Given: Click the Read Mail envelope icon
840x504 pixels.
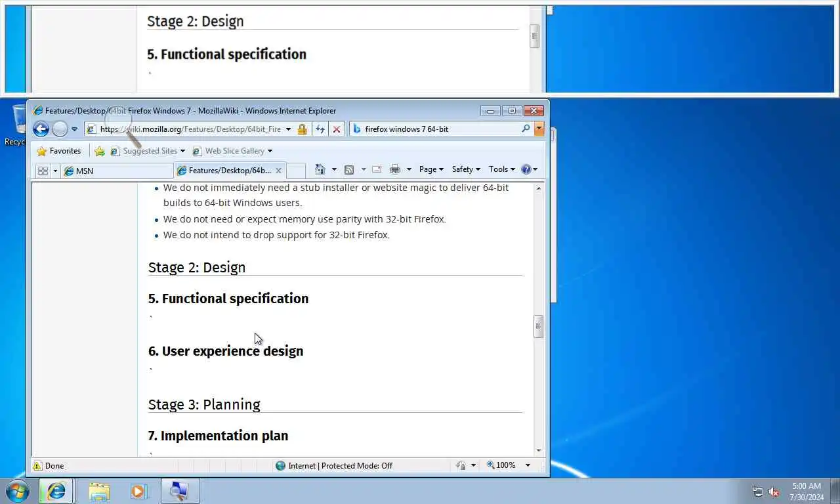Looking at the screenshot, I should click(x=377, y=169).
